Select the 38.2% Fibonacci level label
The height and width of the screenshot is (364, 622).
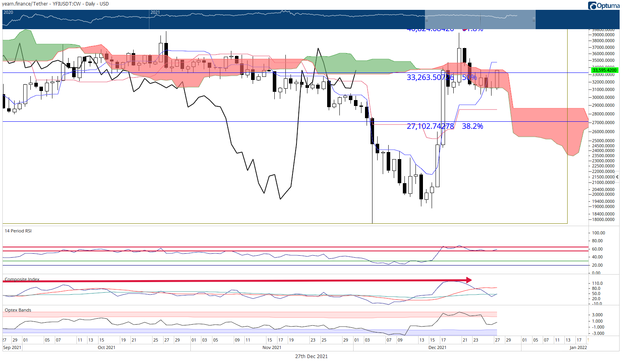pos(472,126)
